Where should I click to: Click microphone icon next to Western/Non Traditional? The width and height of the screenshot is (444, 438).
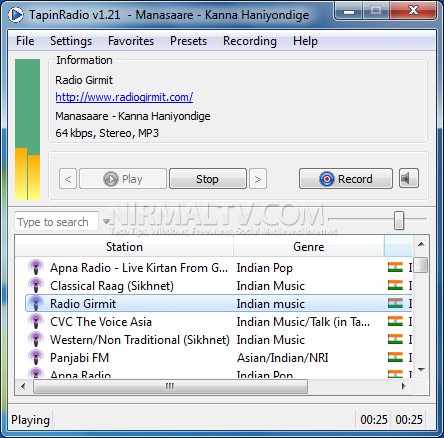click(36, 339)
